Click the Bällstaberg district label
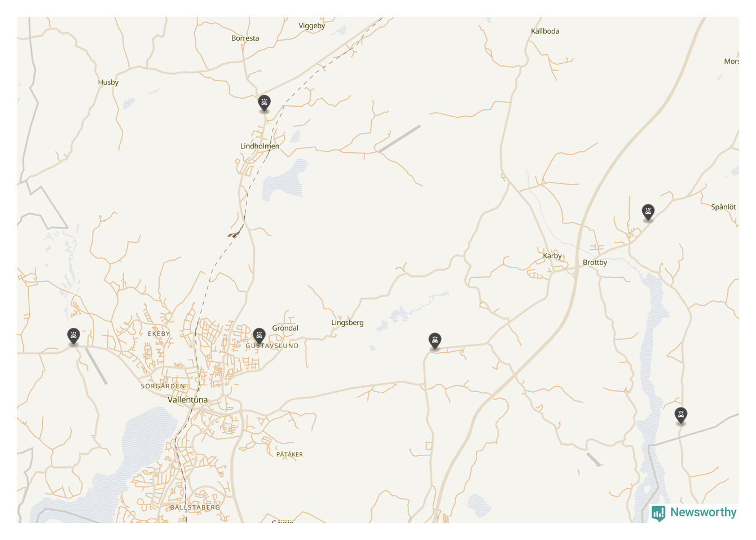The width and height of the screenshot is (756, 540). (x=195, y=507)
